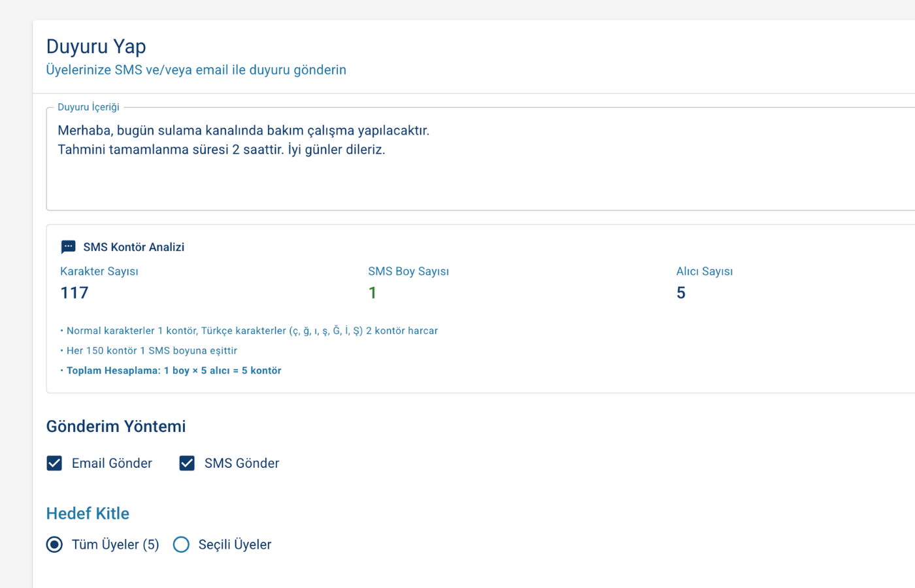Image resolution: width=915 pixels, height=588 pixels.
Task: Click the SMS Kontör Analizi title
Action: [x=133, y=247]
